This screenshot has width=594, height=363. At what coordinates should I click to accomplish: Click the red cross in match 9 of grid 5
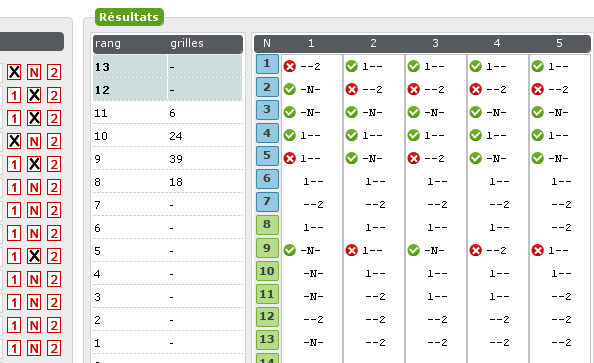538,250
